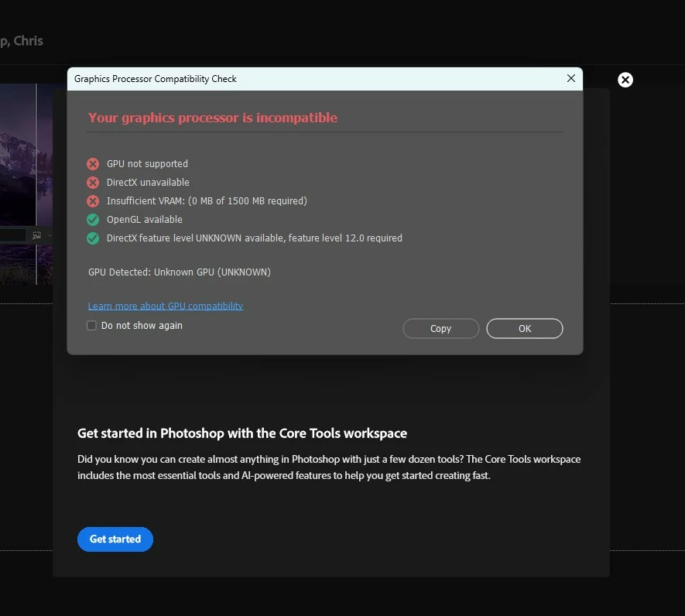Image resolution: width=685 pixels, height=616 pixels.
Task: Click the incompatible graphics processor heading
Action: pyautogui.click(x=213, y=118)
